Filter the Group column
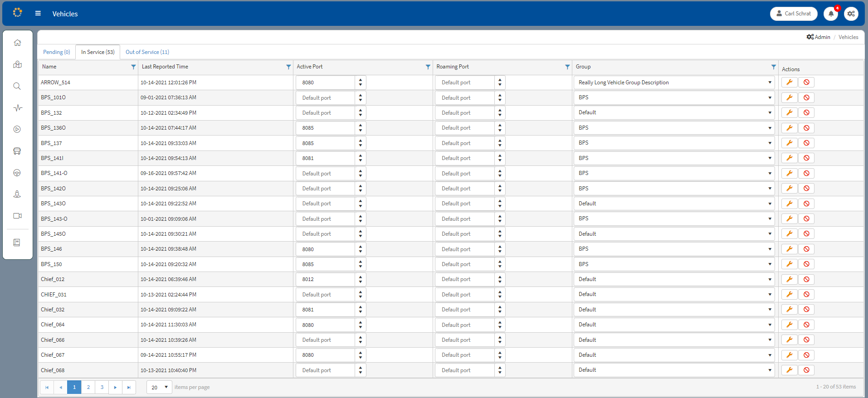Screen dimensions: 868x398 tap(773, 67)
